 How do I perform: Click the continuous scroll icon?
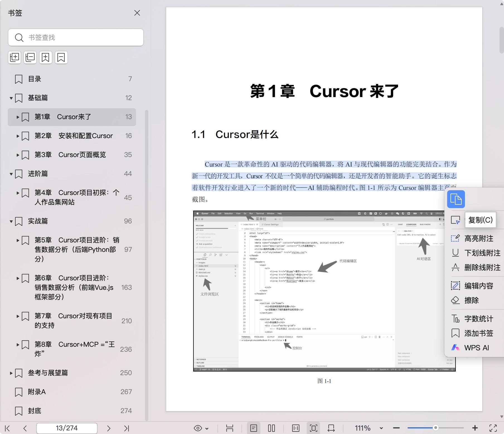coord(230,428)
